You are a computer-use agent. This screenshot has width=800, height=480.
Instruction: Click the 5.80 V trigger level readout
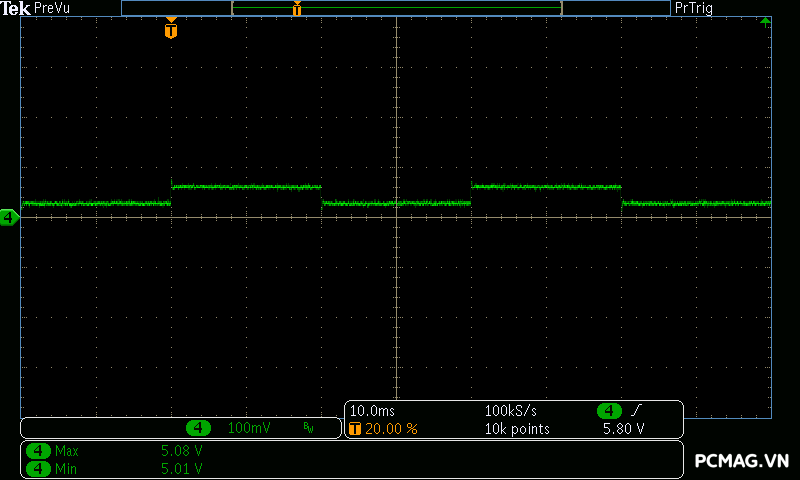click(623, 428)
